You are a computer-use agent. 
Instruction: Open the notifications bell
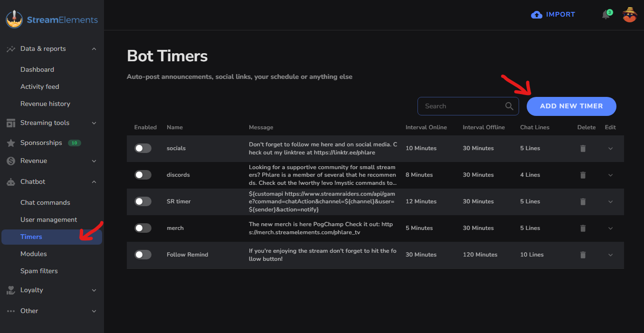click(x=606, y=15)
